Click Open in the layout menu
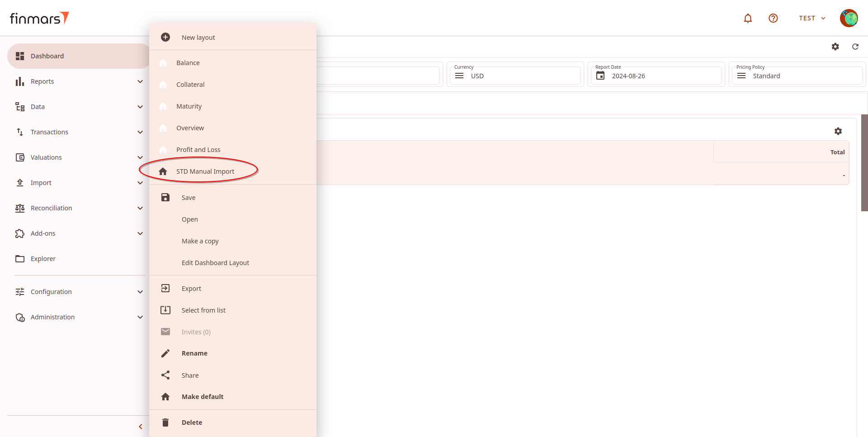The image size is (868, 437). pos(233,219)
